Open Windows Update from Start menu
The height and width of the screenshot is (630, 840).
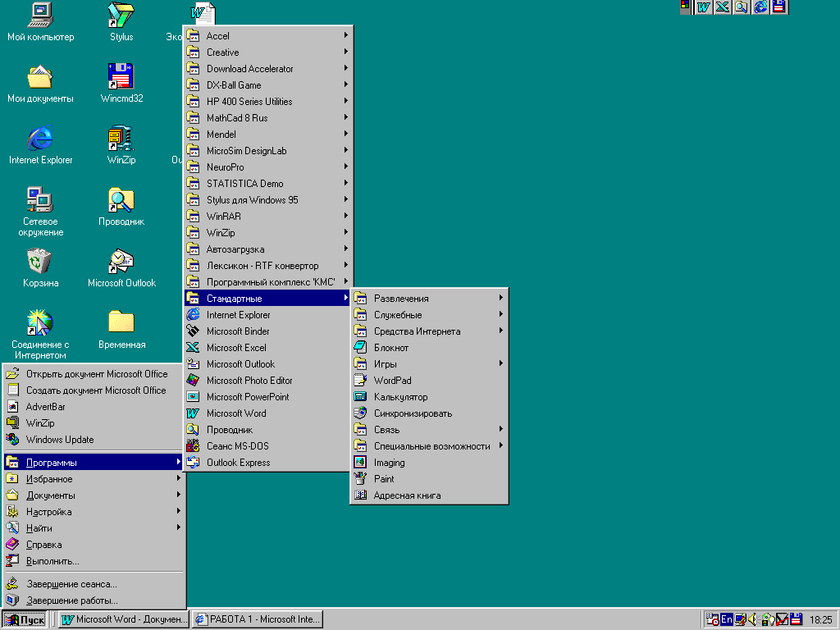(94, 440)
